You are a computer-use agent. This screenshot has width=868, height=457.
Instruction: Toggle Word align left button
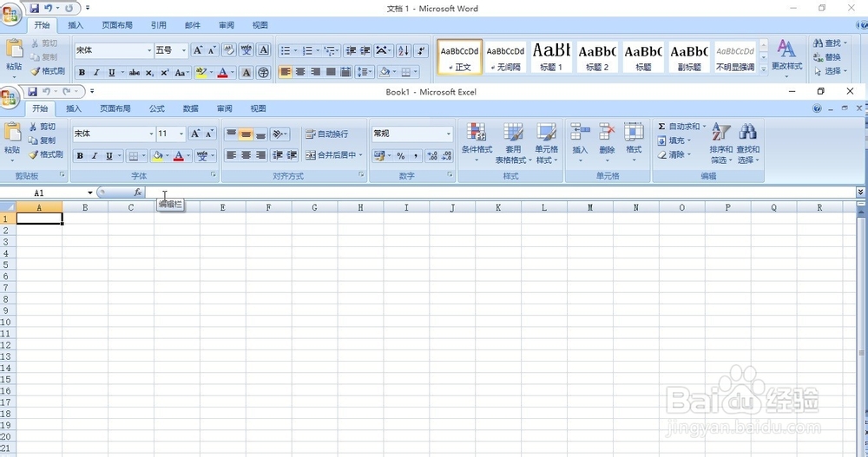(285, 72)
